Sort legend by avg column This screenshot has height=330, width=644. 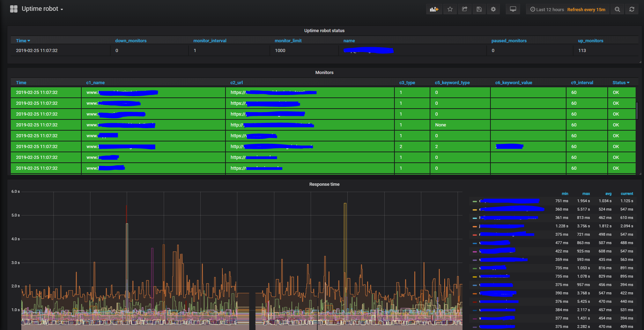pos(608,194)
